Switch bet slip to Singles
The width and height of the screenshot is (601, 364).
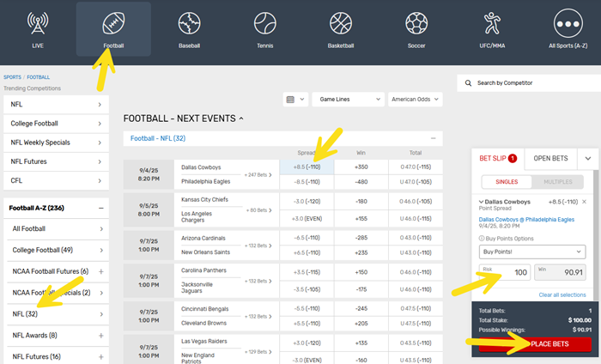click(x=506, y=182)
